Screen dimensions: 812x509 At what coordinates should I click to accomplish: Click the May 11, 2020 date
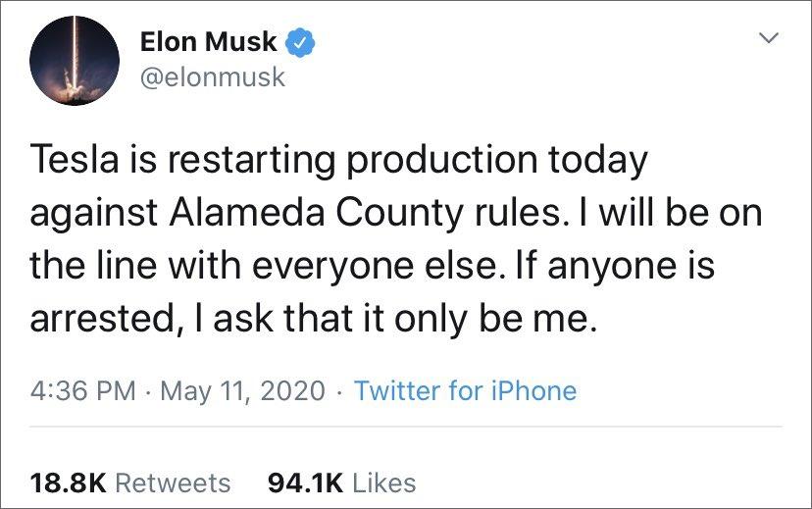[241, 390]
